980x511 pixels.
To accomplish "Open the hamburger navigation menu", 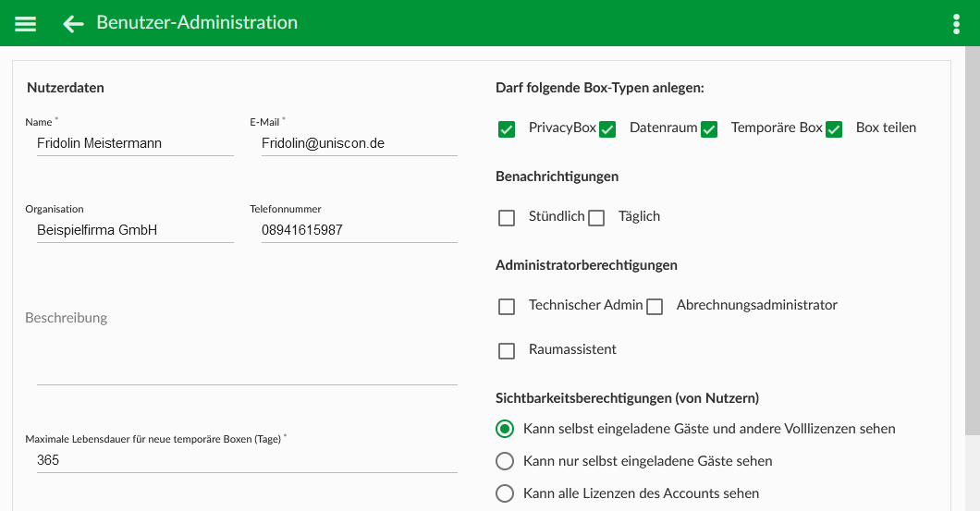I will point(26,24).
